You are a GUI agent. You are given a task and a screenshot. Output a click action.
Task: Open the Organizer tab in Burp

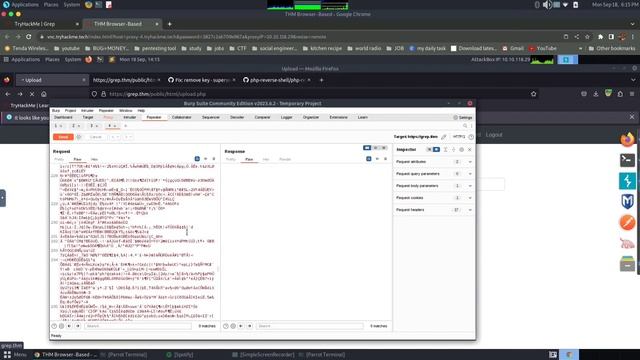[x=311, y=118]
